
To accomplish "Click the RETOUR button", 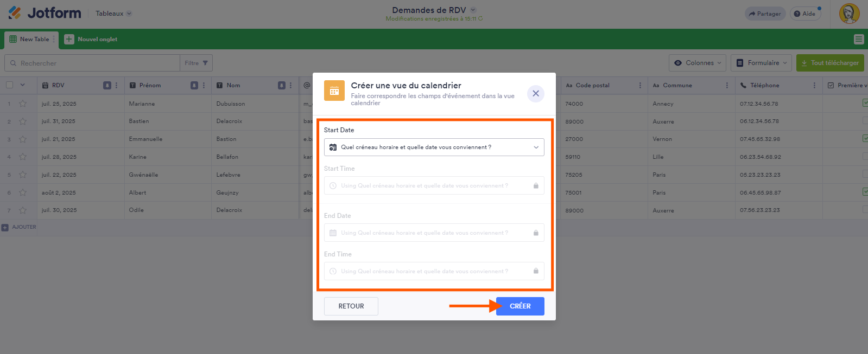I will coord(351,306).
